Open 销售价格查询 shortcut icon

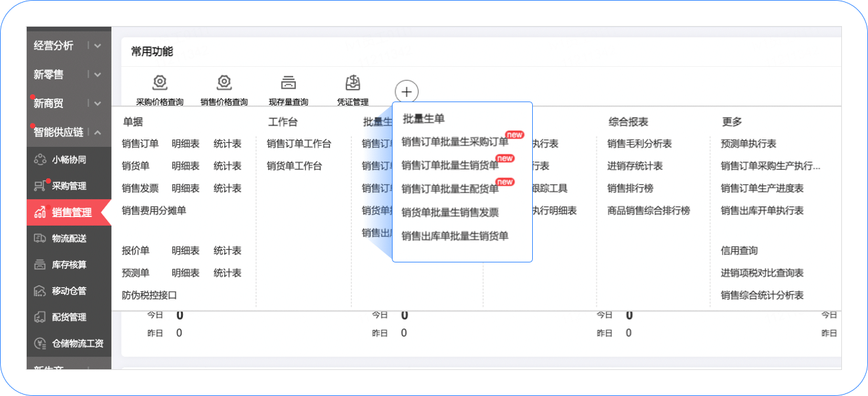coord(224,83)
